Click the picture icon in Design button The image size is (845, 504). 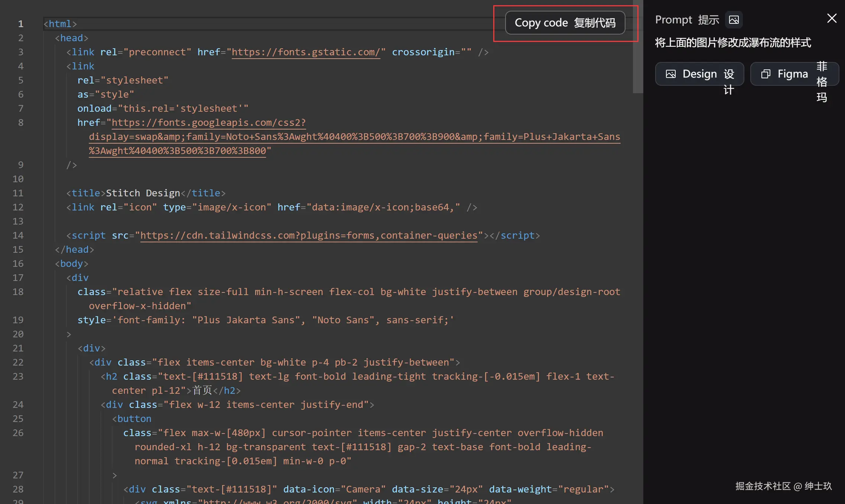(670, 74)
